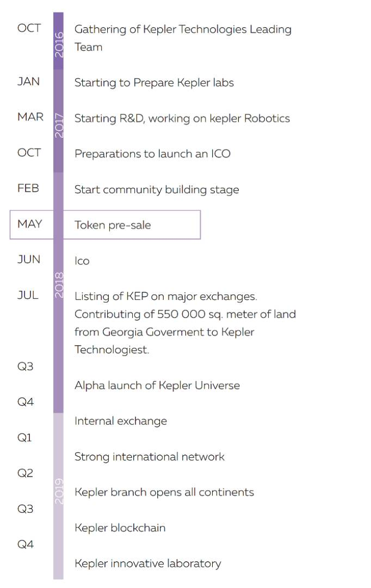
Task: Click the Q2 quarter label
Action: point(25,473)
